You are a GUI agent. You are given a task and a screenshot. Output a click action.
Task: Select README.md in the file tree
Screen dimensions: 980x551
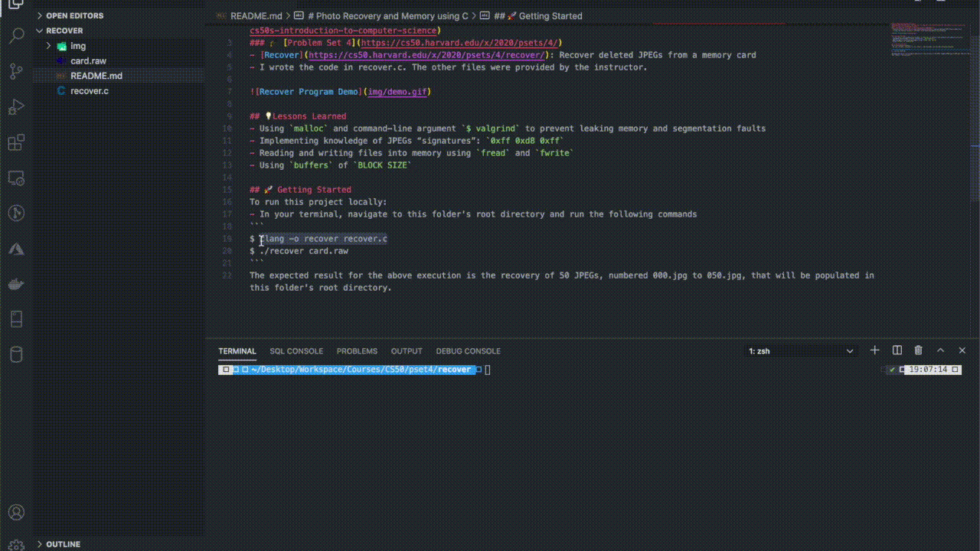[119, 76]
